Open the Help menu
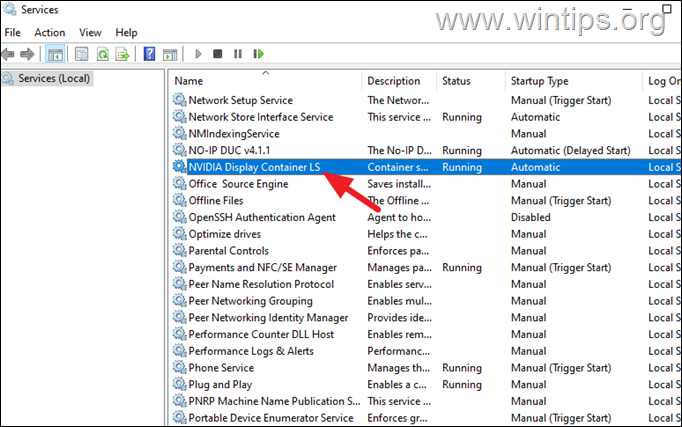 [x=126, y=33]
